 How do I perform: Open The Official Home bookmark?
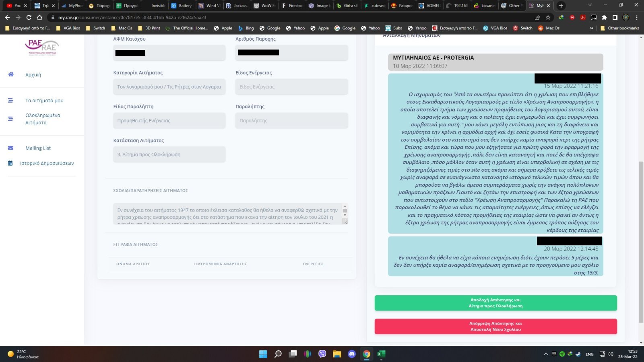click(x=186, y=28)
